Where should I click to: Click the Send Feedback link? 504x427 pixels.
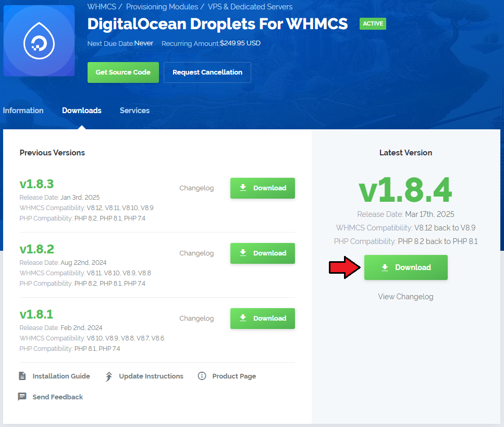click(57, 397)
